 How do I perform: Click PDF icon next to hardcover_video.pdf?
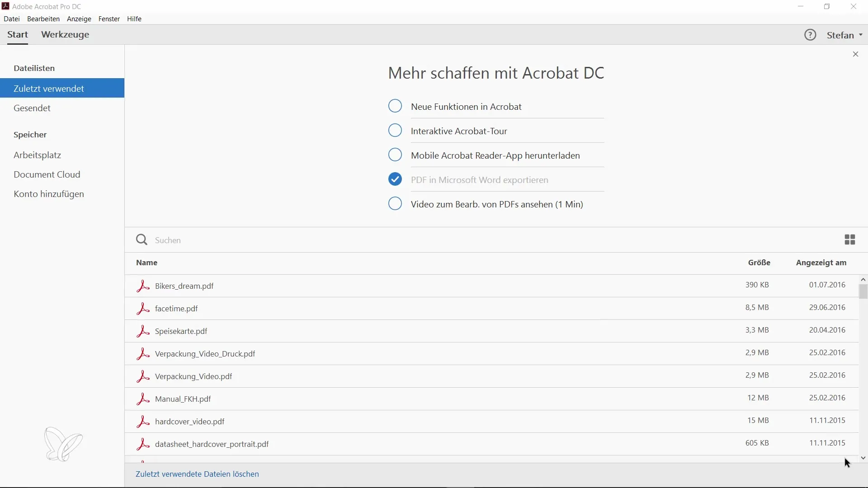(x=143, y=422)
